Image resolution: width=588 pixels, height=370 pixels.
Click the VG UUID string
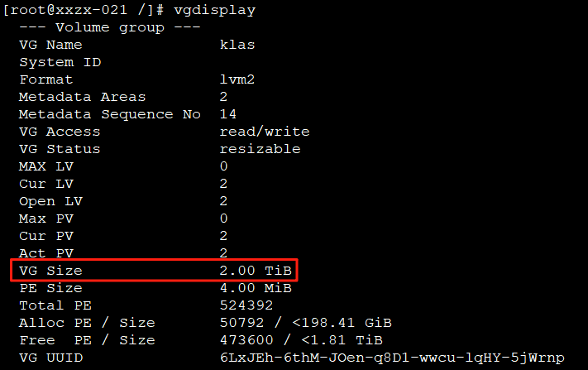[x=392, y=358]
